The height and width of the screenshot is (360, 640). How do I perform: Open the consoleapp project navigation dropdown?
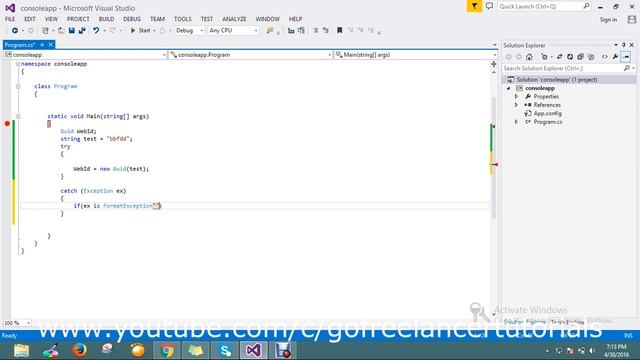85,55
